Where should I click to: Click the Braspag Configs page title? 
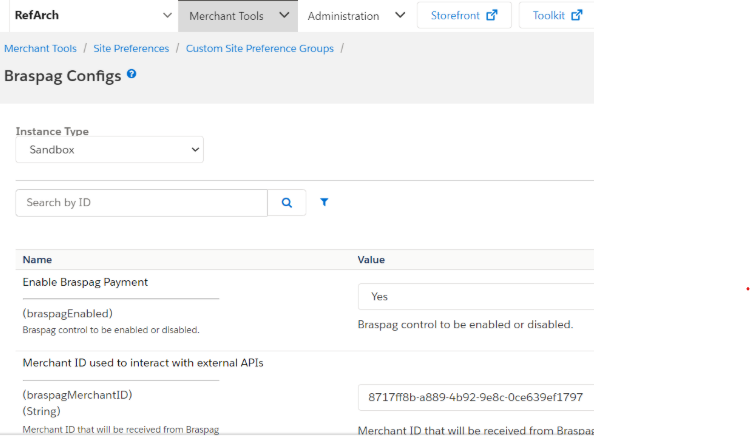click(x=63, y=76)
